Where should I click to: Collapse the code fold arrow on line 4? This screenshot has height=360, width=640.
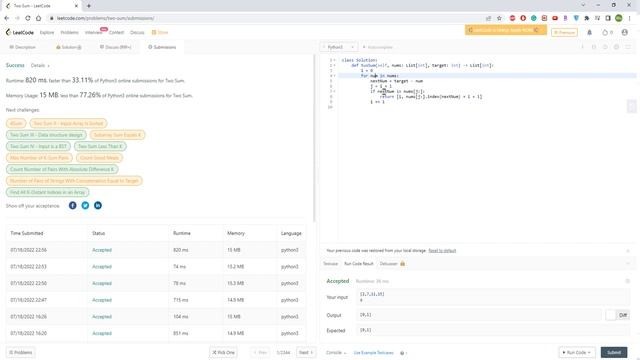point(334,76)
